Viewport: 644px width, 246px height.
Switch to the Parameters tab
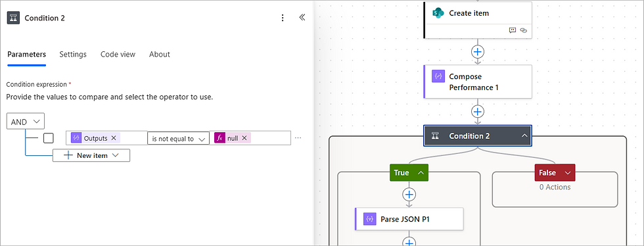tap(27, 55)
